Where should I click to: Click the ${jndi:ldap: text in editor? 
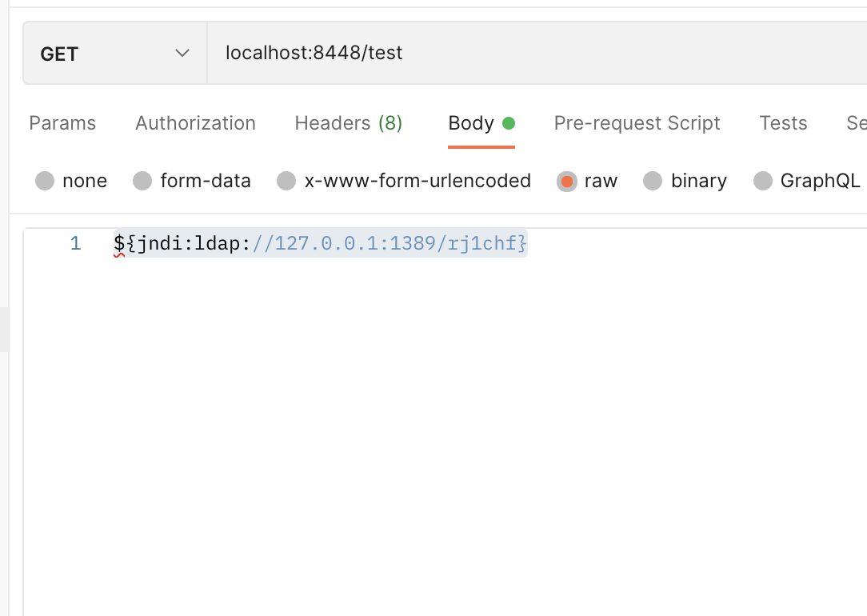182,243
